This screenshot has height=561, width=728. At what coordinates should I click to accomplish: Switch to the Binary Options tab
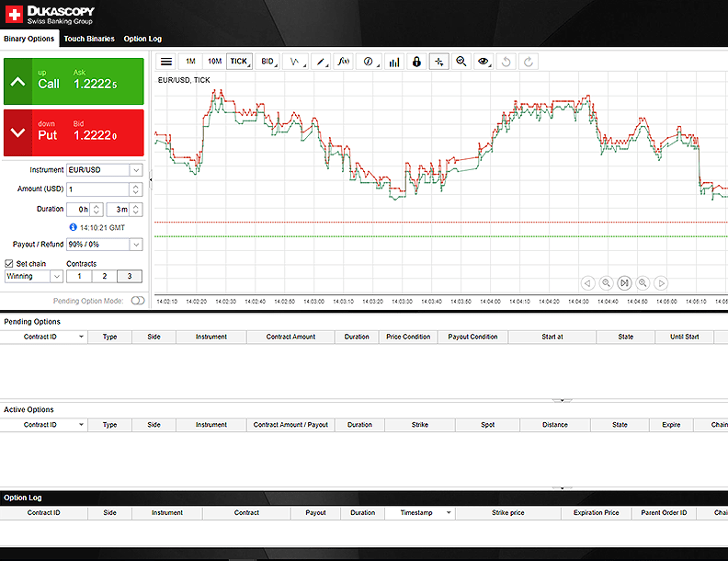[x=29, y=39]
